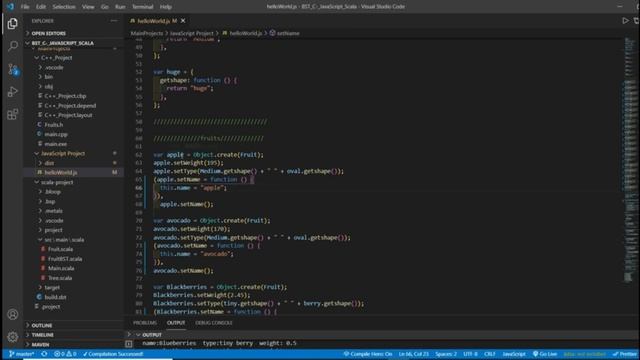The width and height of the screenshot is (640, 360).
Task: Expand the .metals folder
Action: [53, 211]
